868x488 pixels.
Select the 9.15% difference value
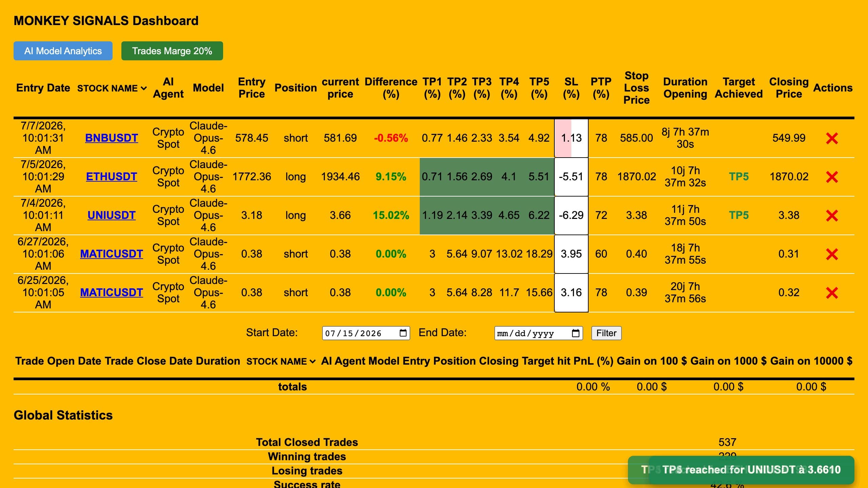[x=391, y=177]
